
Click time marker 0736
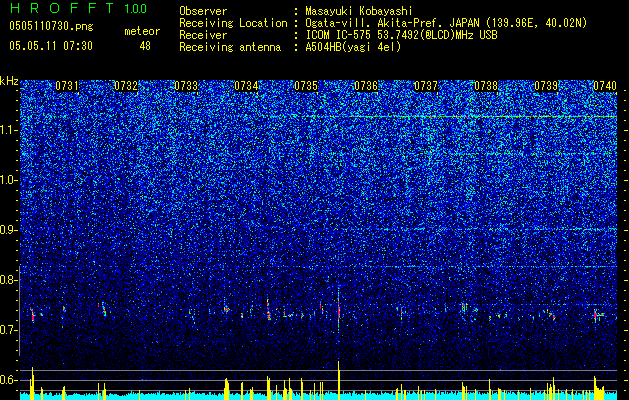(366, 86)
